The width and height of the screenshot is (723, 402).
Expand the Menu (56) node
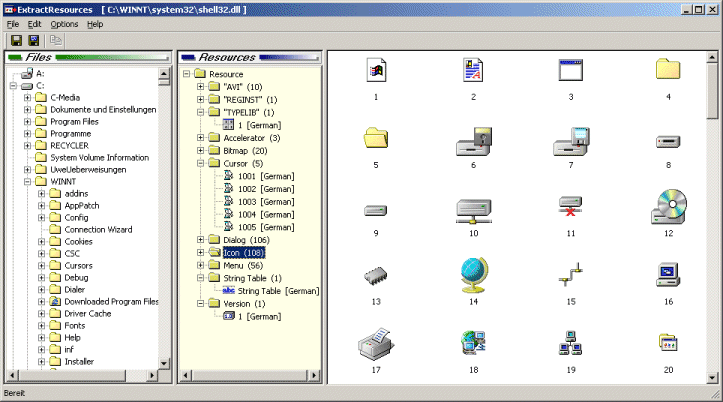click(200, 265)
